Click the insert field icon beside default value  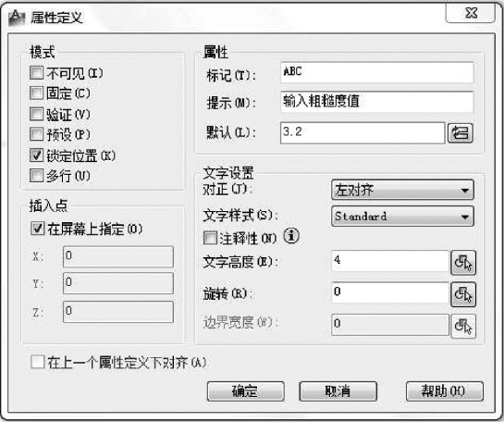coord(461,133)
